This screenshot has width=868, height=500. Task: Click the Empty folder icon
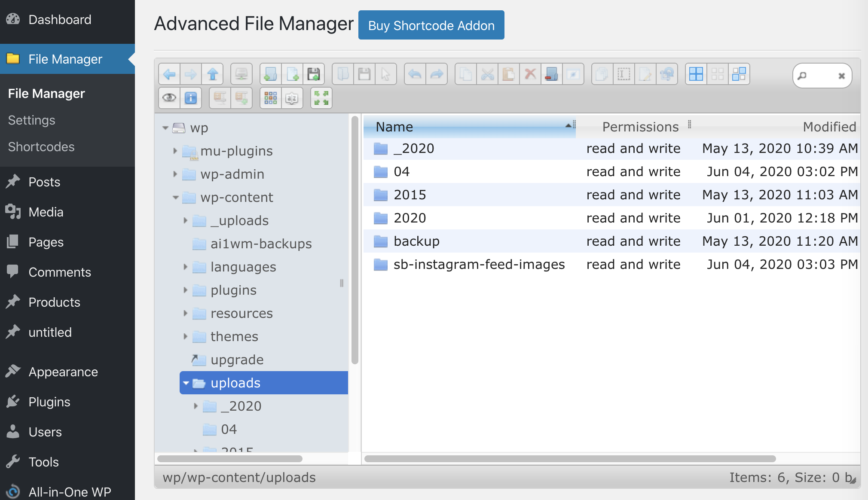pos(552,74)
